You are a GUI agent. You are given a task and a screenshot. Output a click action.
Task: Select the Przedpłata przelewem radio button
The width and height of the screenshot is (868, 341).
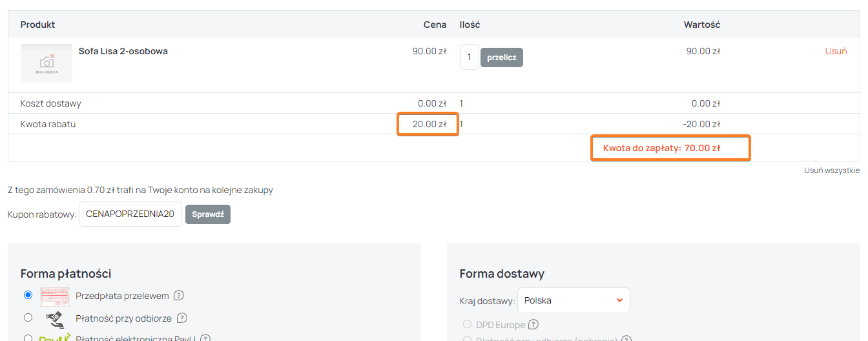(x=28, y=295)
